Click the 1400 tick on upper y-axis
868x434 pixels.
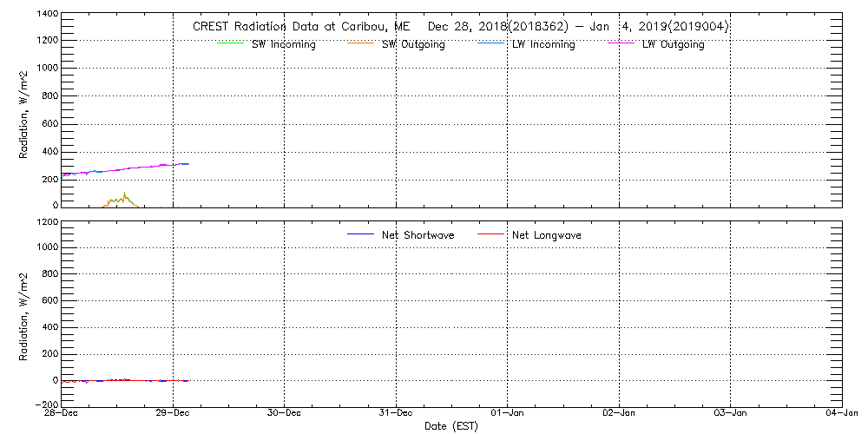[x=45, y=15]
